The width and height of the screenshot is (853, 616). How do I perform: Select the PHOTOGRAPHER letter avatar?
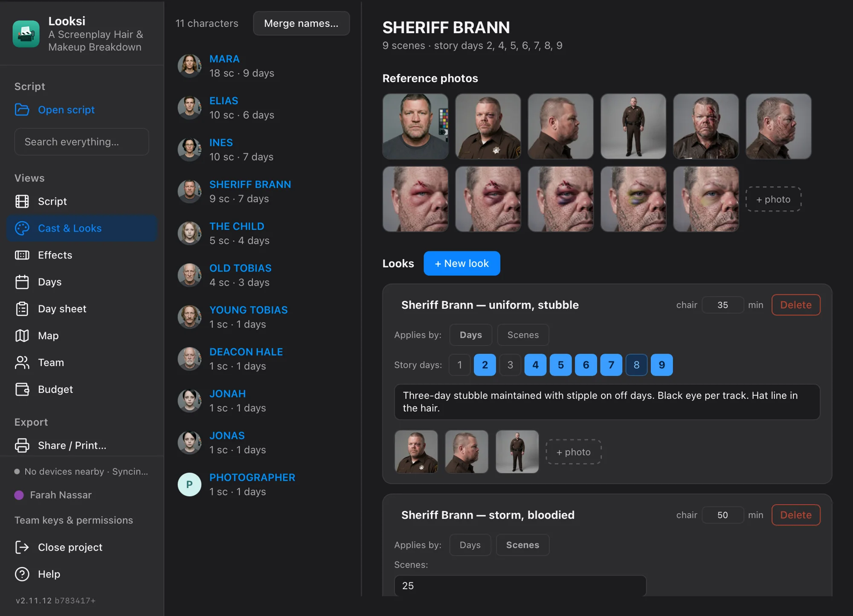[x=189, y=485]
